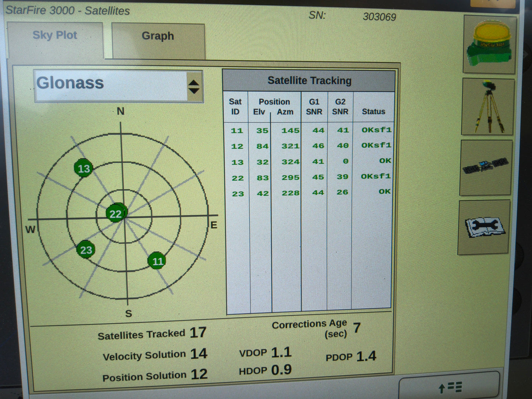Switch to the Graph tab
Viewport: 532px width, 399px height.
coord(158,40)
